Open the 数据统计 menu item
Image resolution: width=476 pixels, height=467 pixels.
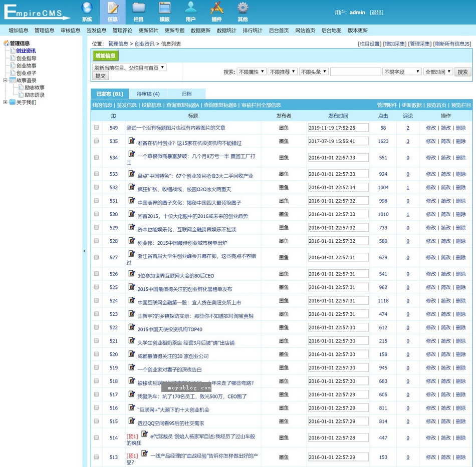click(x=226, y=31)
